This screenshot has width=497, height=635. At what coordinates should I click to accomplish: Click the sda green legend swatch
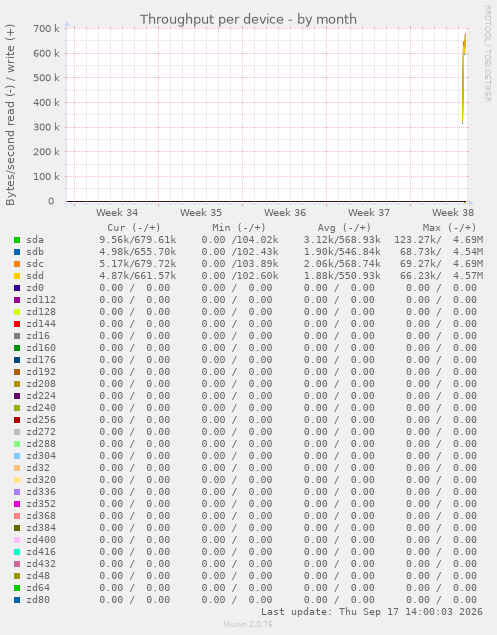[x=17, y=240]
